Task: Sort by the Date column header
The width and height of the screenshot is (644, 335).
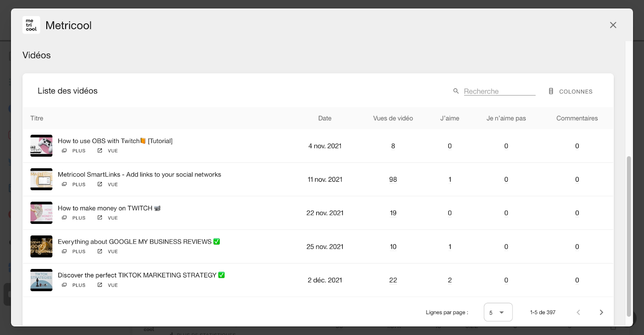Action: coord(325,118)
